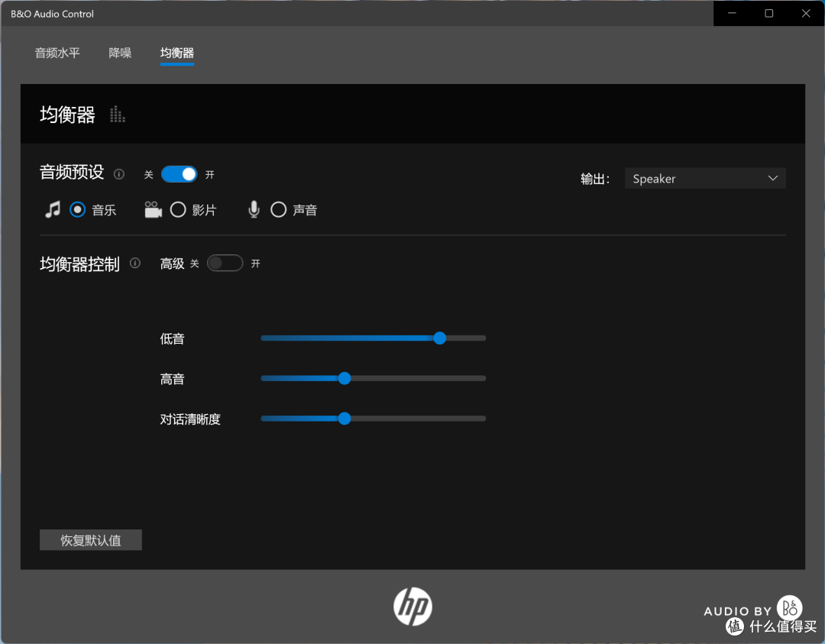Click the info icon next to 音频预设

pos(119,174)
